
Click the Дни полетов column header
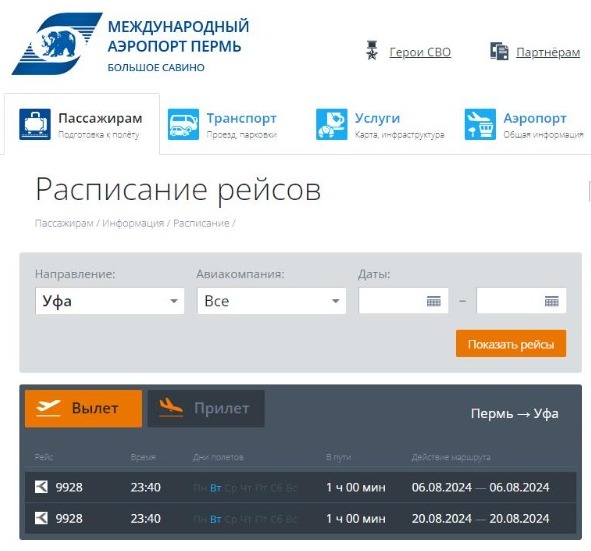tap(218, 457)
